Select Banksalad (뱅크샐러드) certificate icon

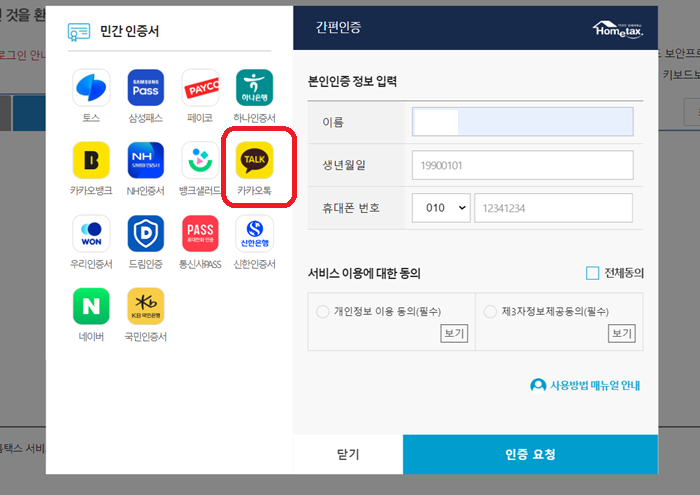pyautogui.click(x=200, y=160)
